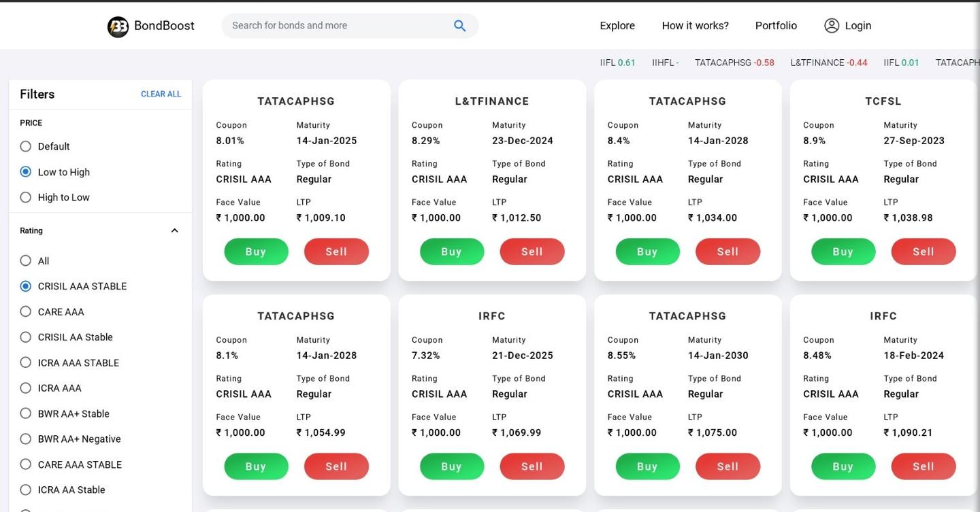Viewport: 980px width, 512px height.
Task: Click the Login link
Action: (857, 26)
